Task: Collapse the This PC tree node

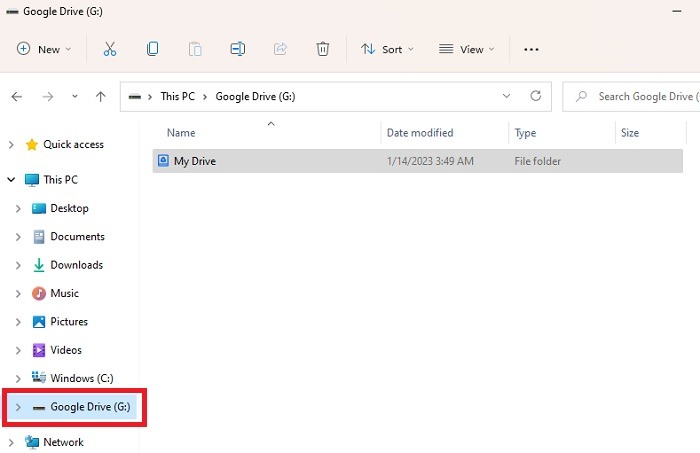Action: [11, 180]
